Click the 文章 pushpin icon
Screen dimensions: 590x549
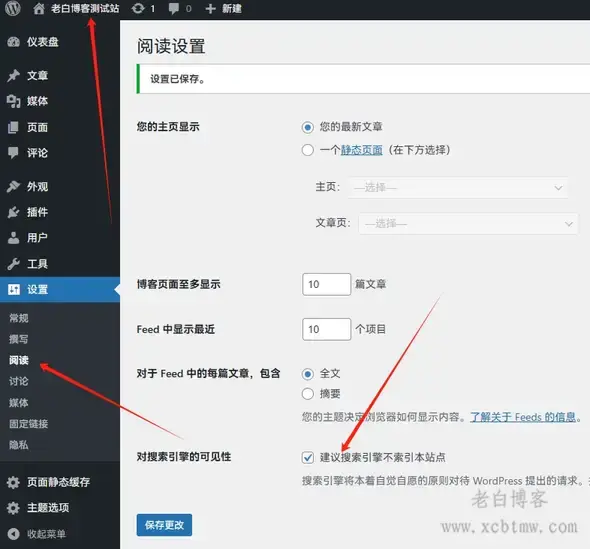14,75
